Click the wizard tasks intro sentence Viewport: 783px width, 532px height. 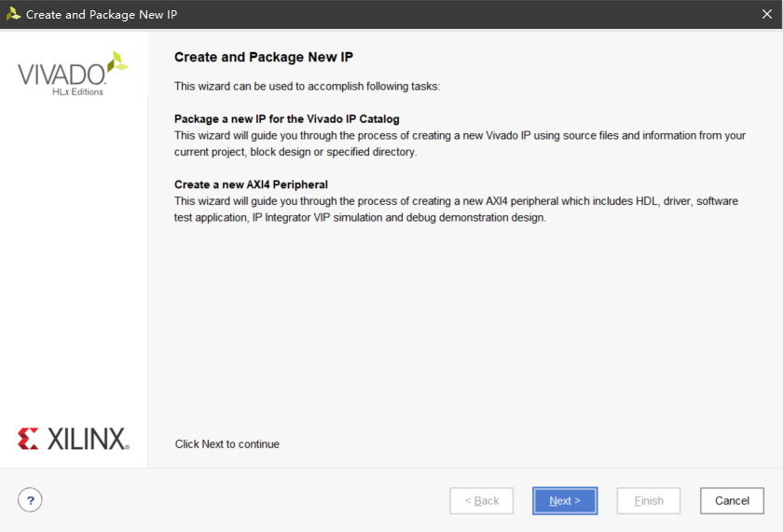[x=307, y=87]
